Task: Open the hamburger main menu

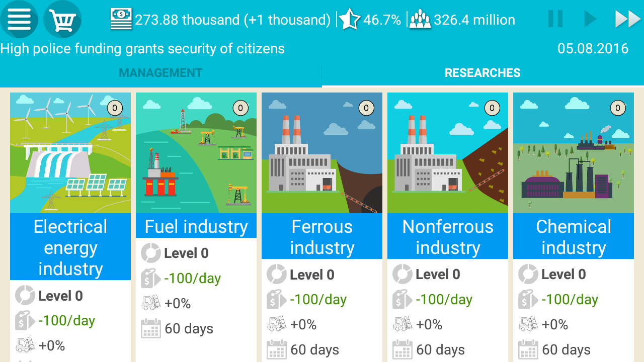Action: click(19, 19)
